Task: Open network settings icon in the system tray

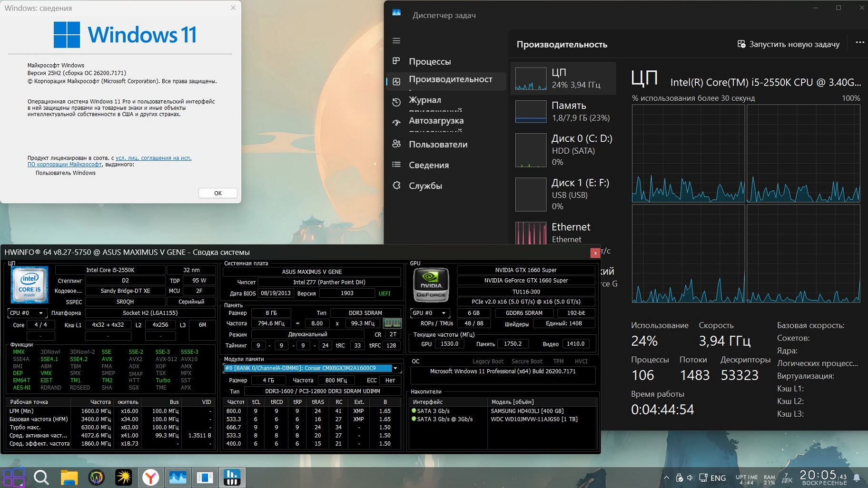Action: (703, 478)
